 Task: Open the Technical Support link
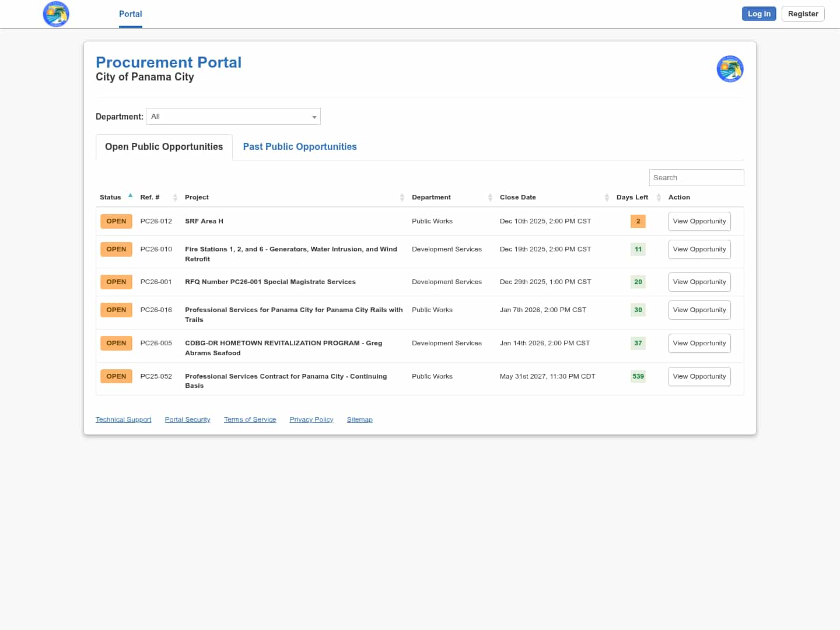123,420
